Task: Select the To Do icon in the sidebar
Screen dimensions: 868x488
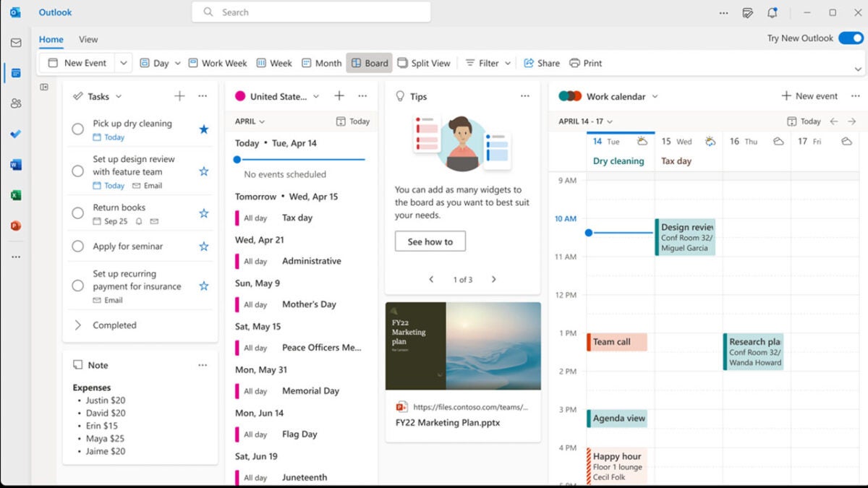Action: pos(16,134)
